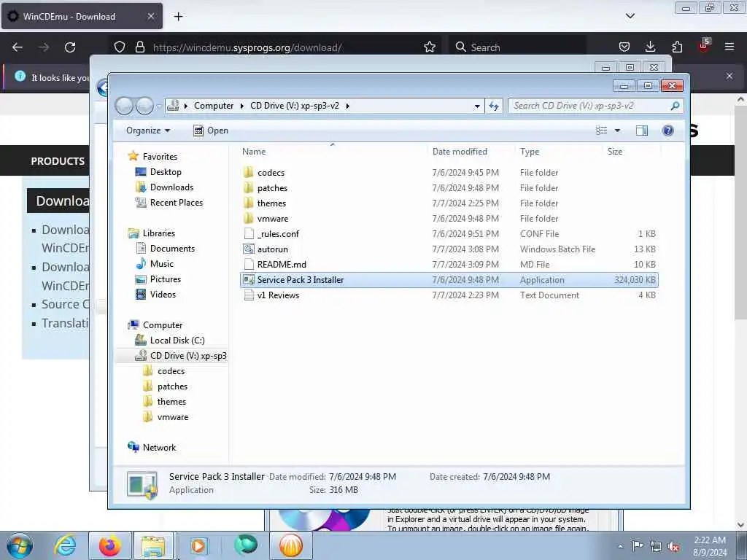The width and height of the screenshot is (747, 560).
Task: Click the Open toolbar button
Action: (x=211, y=131)
